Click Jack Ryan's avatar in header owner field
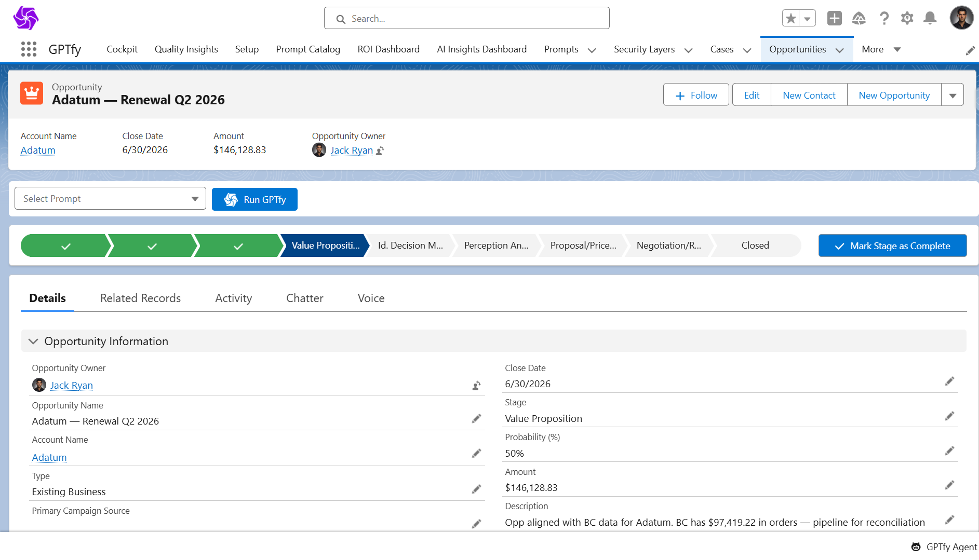Screen dimensions: 979x560 tap(319, 150)
